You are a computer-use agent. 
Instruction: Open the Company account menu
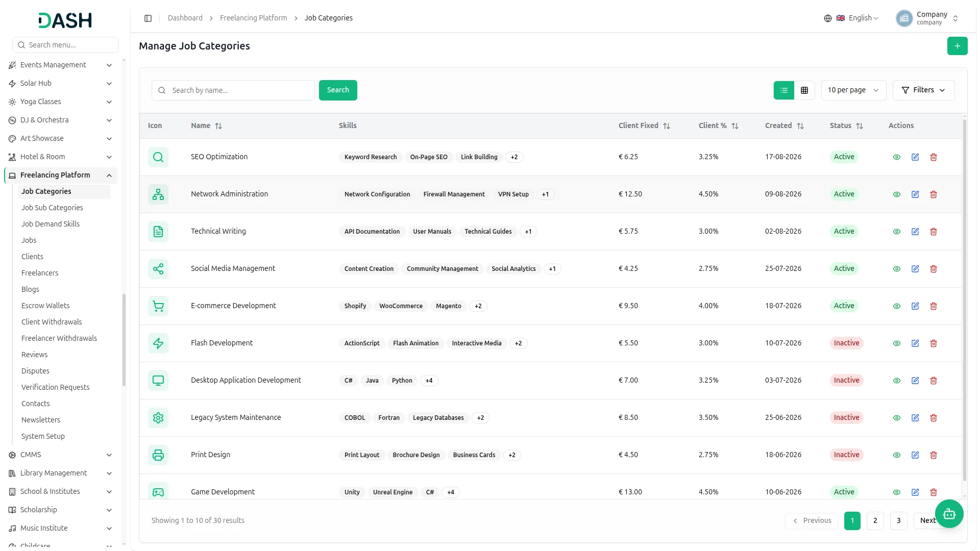(927, 18)
